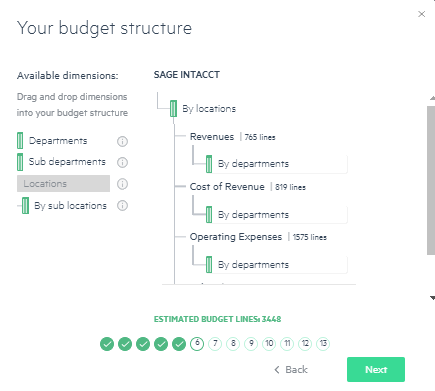This screenshot has height=391, width=435.
Task: Click the By locations handle icon in tree
Action: click(x=173, y=109)
